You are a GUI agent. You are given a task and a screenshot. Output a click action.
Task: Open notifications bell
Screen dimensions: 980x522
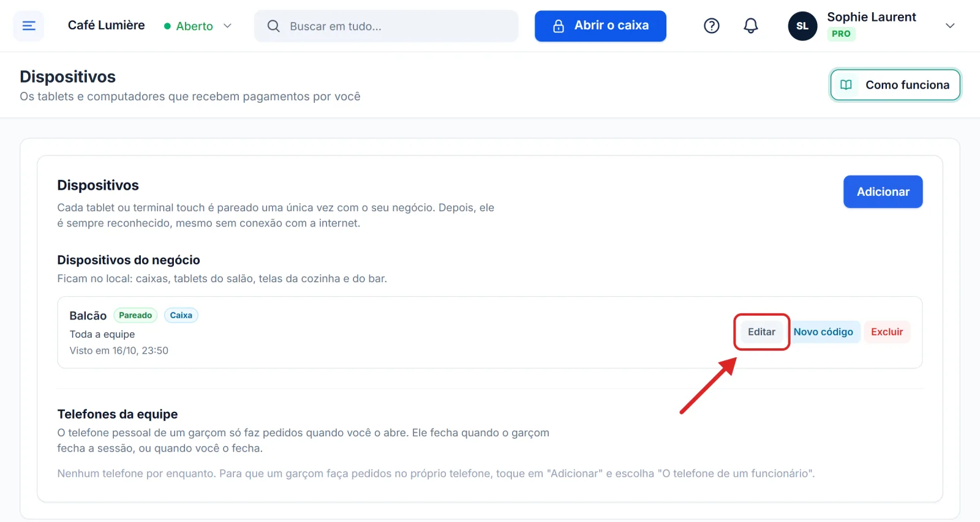pyautogui.click(x=751, y=26)
